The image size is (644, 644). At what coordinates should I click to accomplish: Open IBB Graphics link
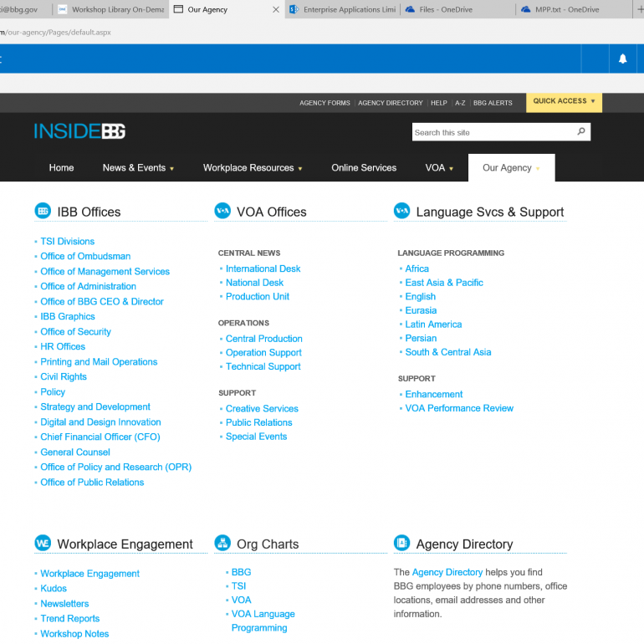(x=68, y=316)
